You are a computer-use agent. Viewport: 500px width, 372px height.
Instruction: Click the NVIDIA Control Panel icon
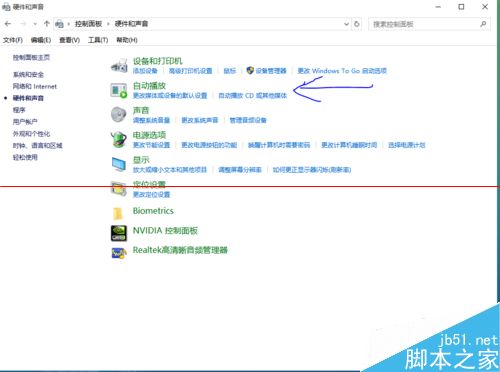[x=119, y=233]
